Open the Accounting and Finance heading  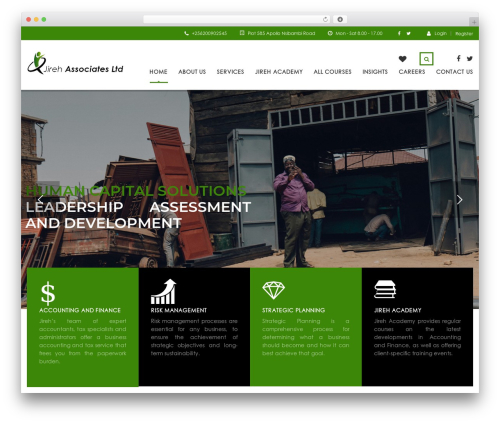click(80, 310)
